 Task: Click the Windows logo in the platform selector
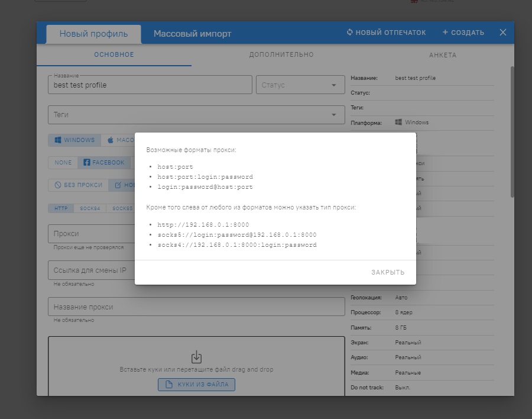(58, 140)
